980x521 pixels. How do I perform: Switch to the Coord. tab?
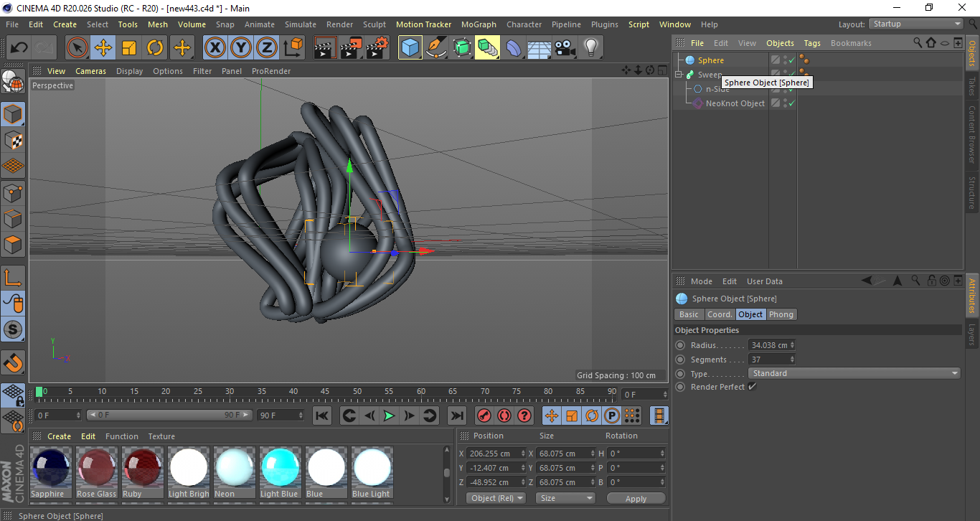720,314
